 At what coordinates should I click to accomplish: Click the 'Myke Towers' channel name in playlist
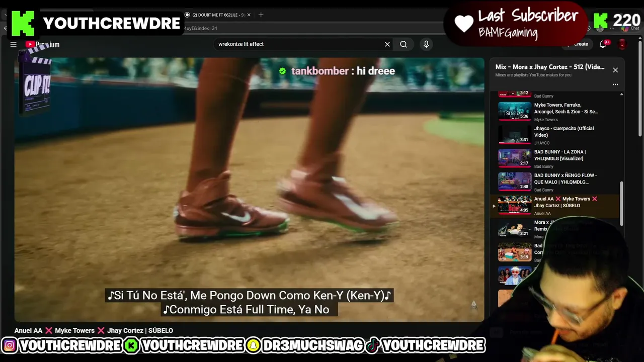(x=546, y=120)
